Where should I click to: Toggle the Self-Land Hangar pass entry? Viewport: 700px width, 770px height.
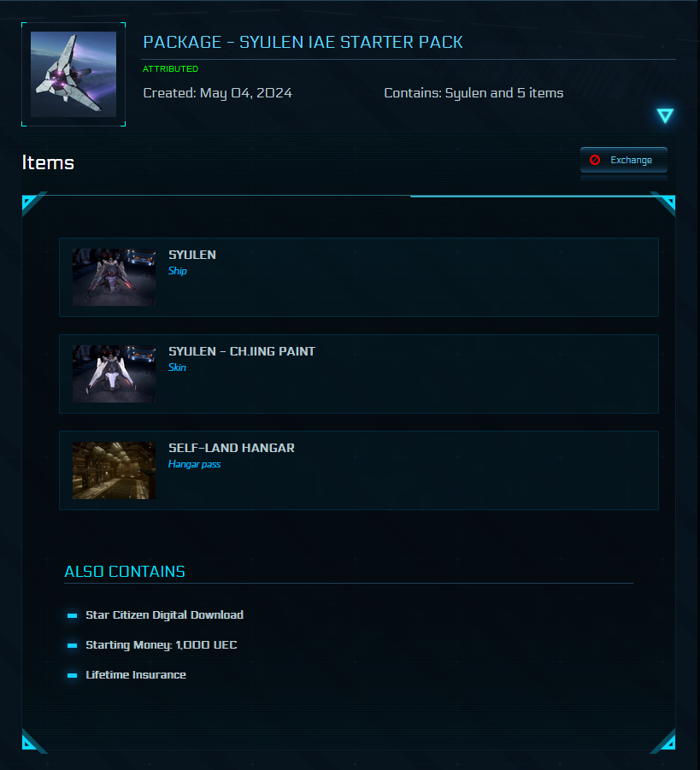[359, 468]
